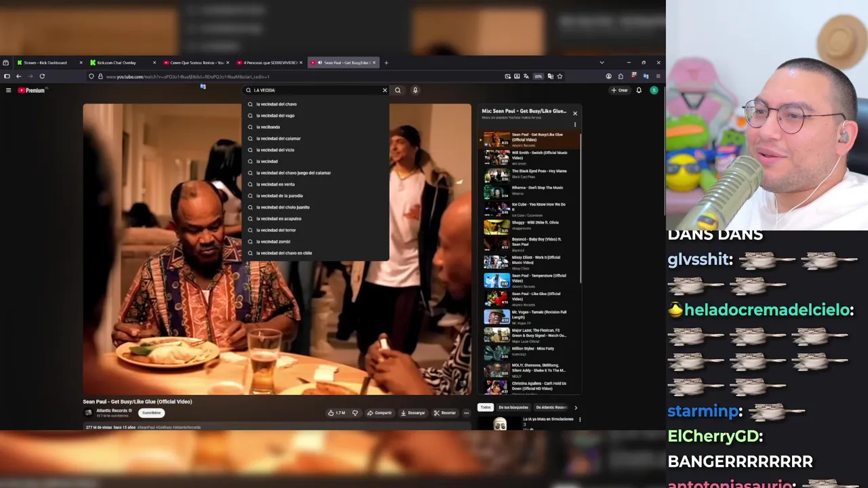
Task: Play Million Stylez - Miss Fatty
Action: [530, 352]
